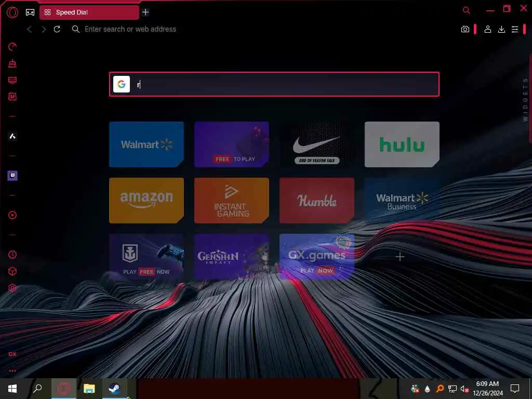Screen dimensions: 532x399
Task: Open the clock showing 6:09 AM
Action: coord(487,389)
